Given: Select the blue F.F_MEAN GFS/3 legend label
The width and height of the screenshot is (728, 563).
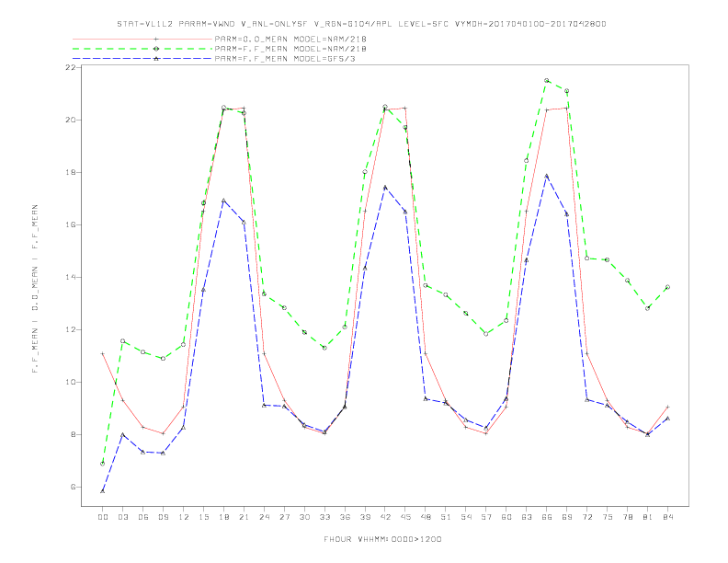Looking at the screenshot, I should coord(285,59).
